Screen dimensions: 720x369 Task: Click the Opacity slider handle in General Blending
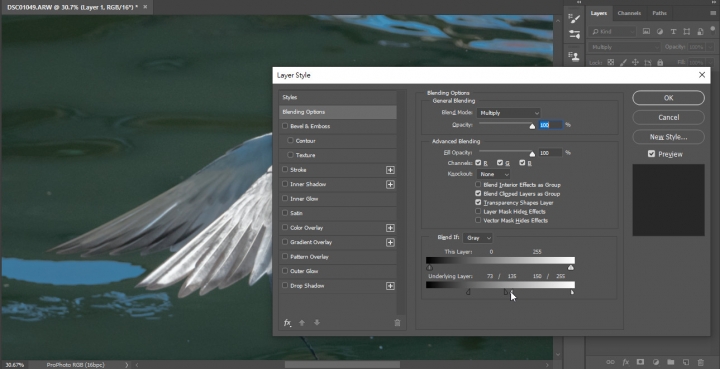[532, 126]
